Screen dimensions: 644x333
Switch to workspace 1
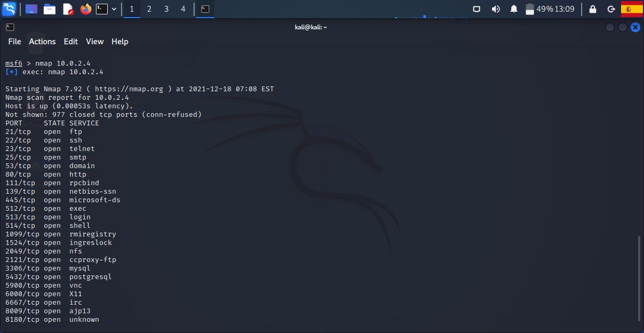pyautogui.click(x=132, y=9)
